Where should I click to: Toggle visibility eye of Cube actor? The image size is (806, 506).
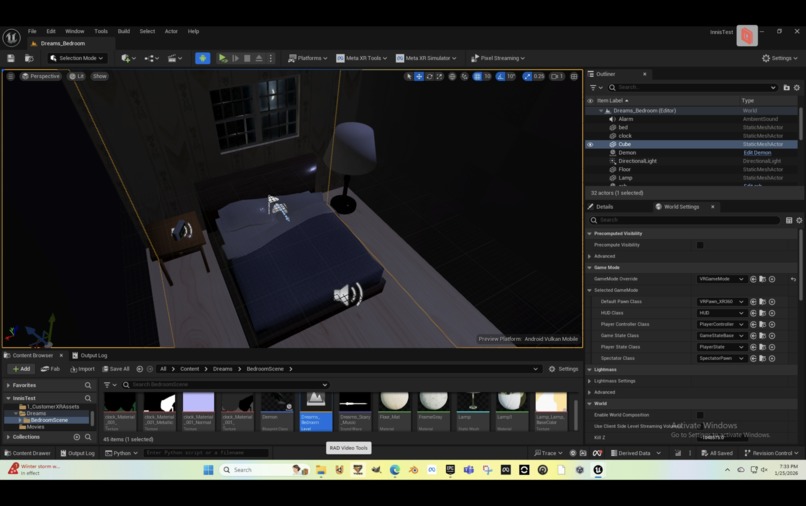point(590,144)
